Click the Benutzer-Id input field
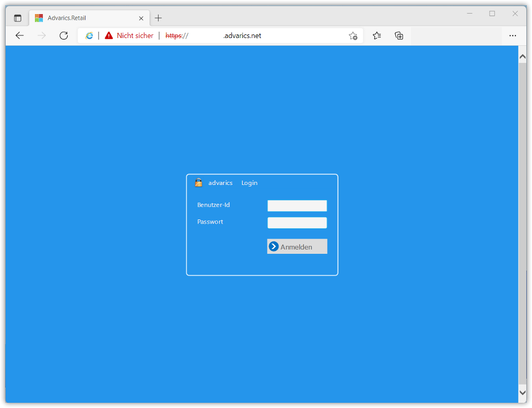Viewport: 532px width, 408px height. pyautogui.click(x=297, y=206)
